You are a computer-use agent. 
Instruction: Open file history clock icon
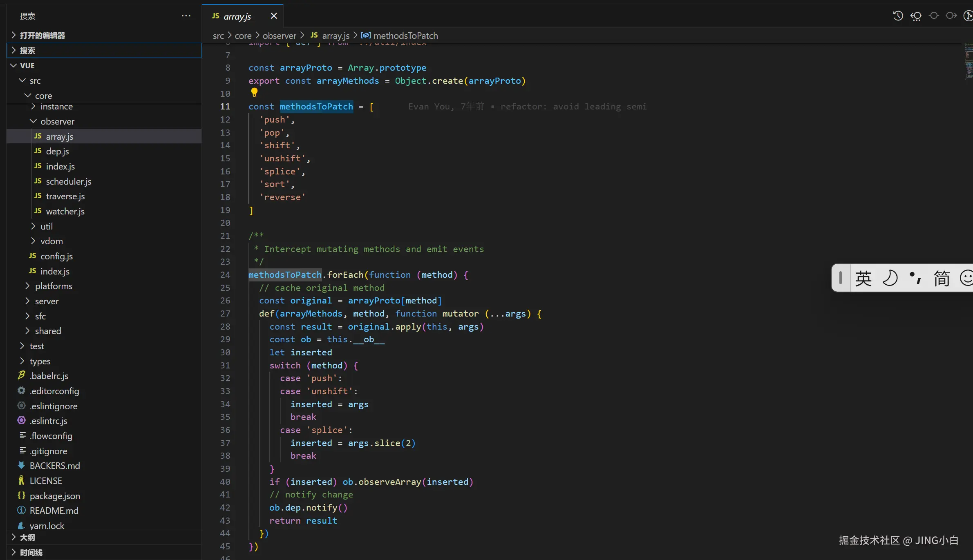click(898, 16)
